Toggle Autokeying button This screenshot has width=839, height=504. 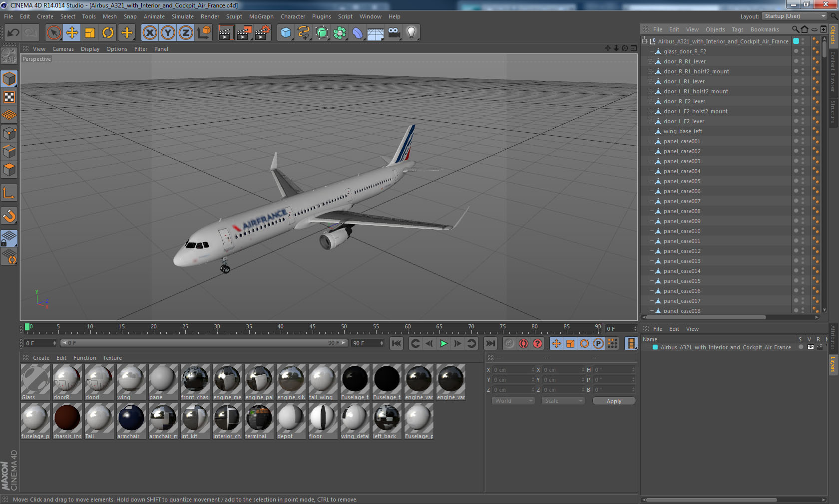tap(523, 343)
